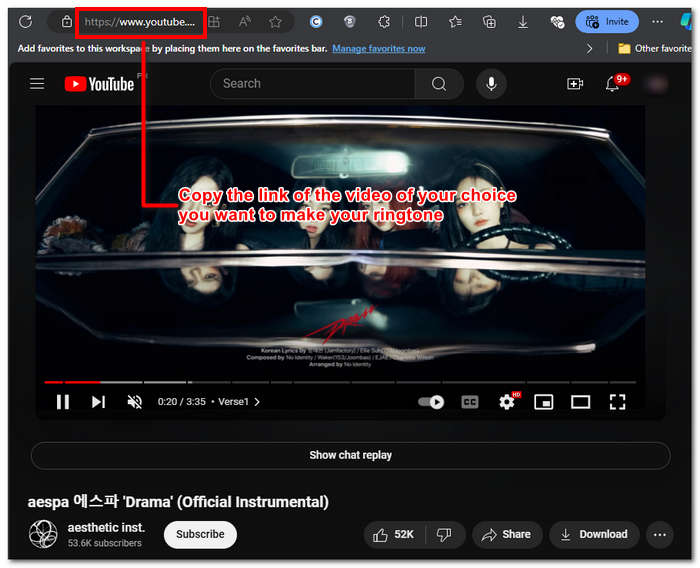Expand the Verse1 chapter chevron
Viewport: 700px width, 568px height.
pos(257,402)
